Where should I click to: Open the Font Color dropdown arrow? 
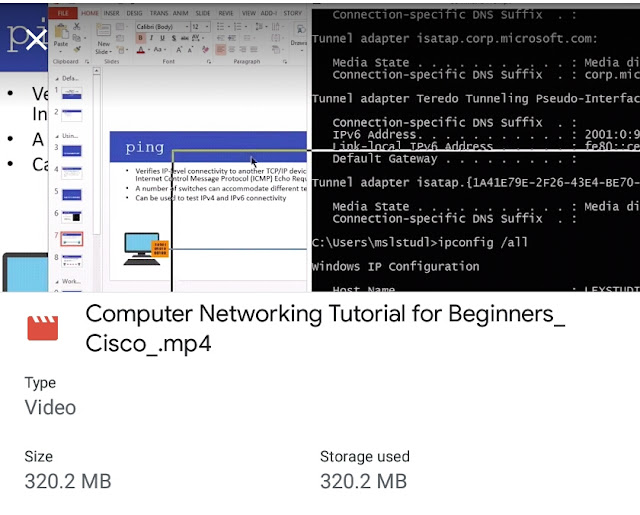point(149,50)
